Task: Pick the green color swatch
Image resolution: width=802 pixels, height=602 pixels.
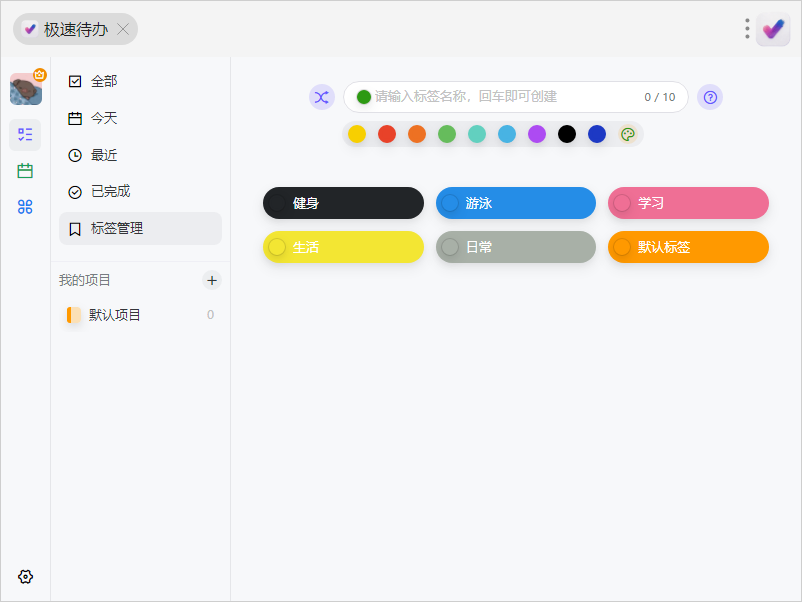Action: (x=447, y=135)
